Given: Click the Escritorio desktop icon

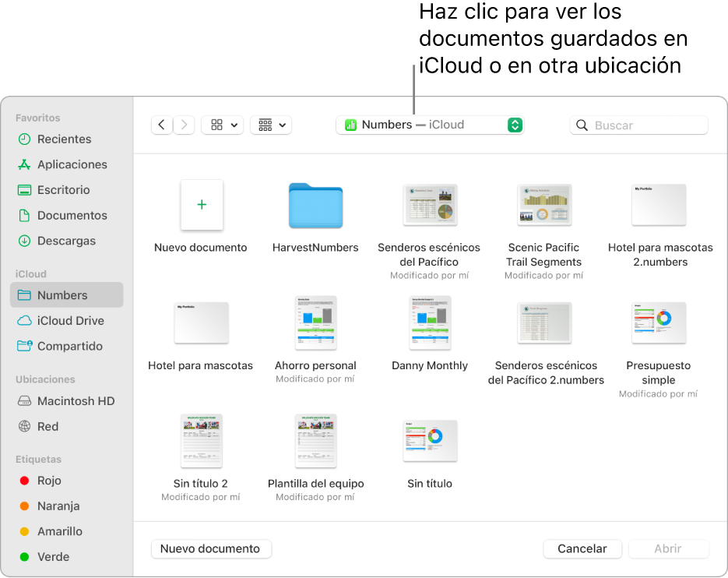Looking at the screenshot, I should click(24, 190).
